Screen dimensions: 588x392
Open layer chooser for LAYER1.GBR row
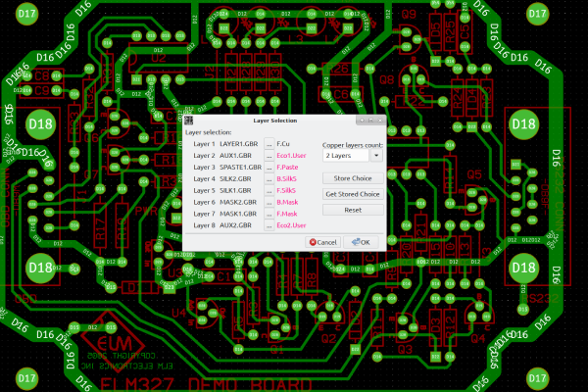pyautogui.click(x=269, y=144)
